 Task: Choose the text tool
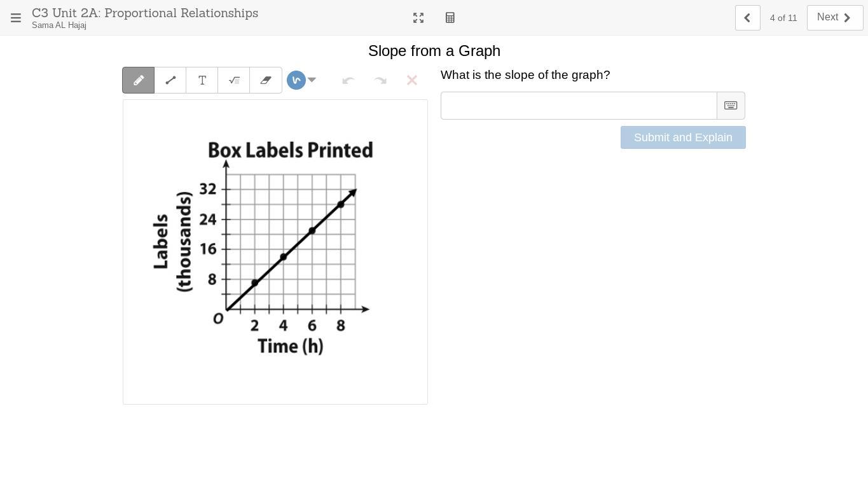[x=202, y=80]
